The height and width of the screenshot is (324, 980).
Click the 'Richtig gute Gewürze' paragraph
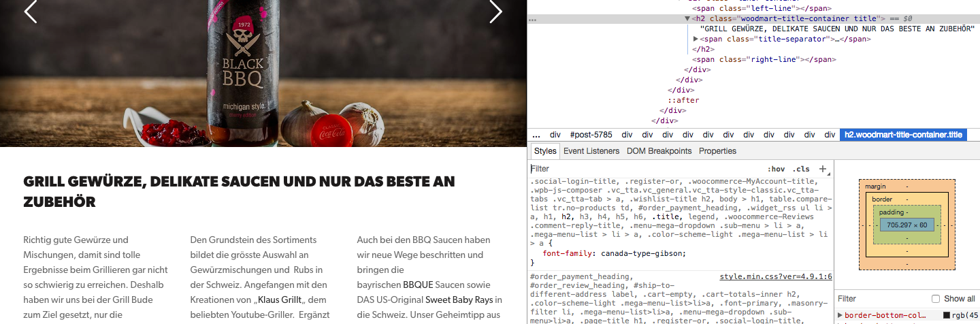(95, 277)
